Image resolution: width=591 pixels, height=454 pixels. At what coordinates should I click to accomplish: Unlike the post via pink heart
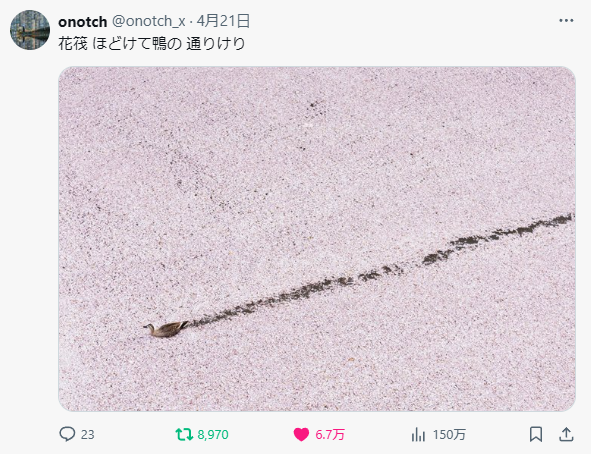[x=301, y=434]
